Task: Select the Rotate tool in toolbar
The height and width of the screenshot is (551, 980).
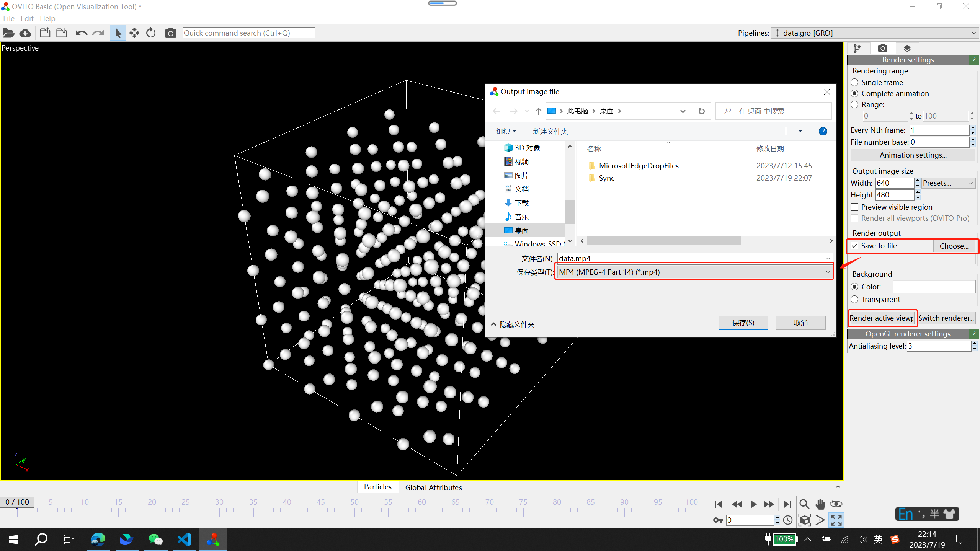Action: coord(151,33)
